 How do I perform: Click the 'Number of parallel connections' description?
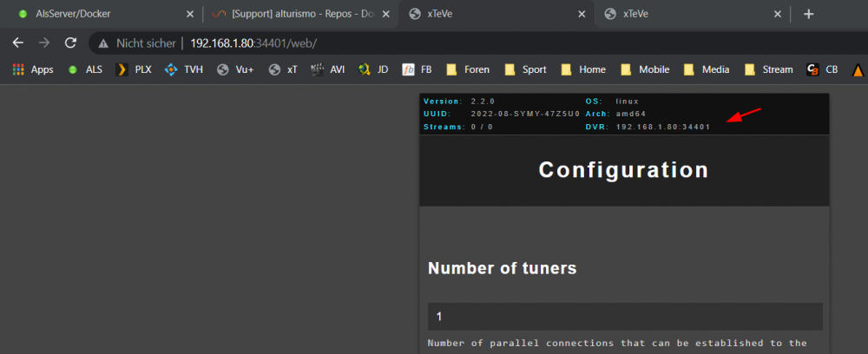pos(617,344)
